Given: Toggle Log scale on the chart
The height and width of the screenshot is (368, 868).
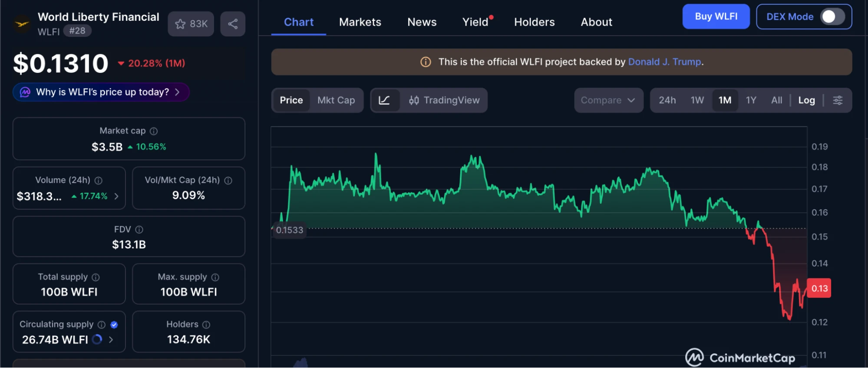Looking at the screenshot, I should (806, 100).
